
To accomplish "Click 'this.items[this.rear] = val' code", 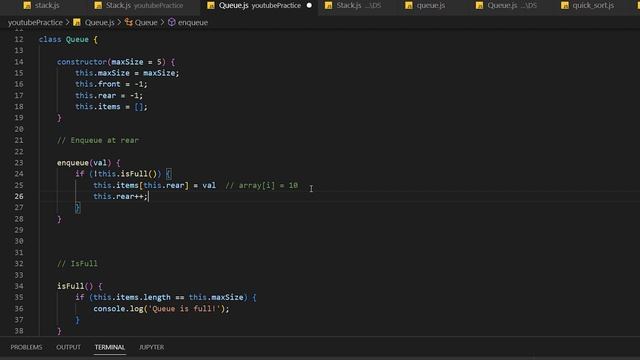I will pyautogui.click(x=154, y=185).
